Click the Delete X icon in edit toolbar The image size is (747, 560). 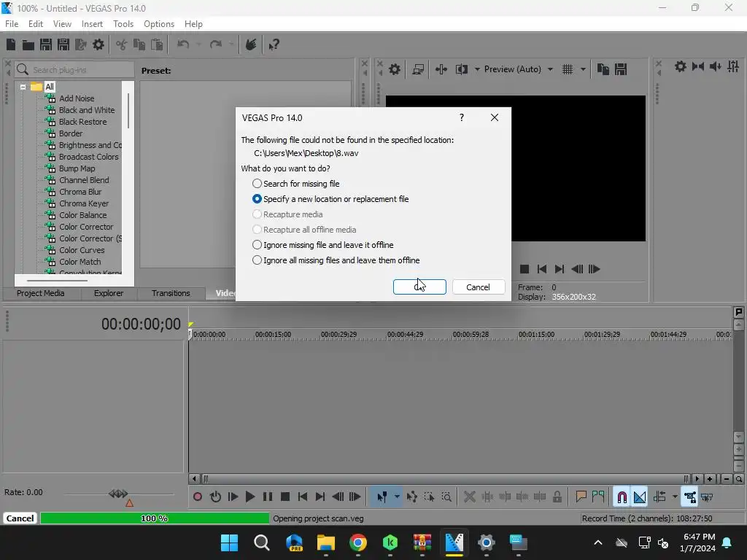(470, 497)
